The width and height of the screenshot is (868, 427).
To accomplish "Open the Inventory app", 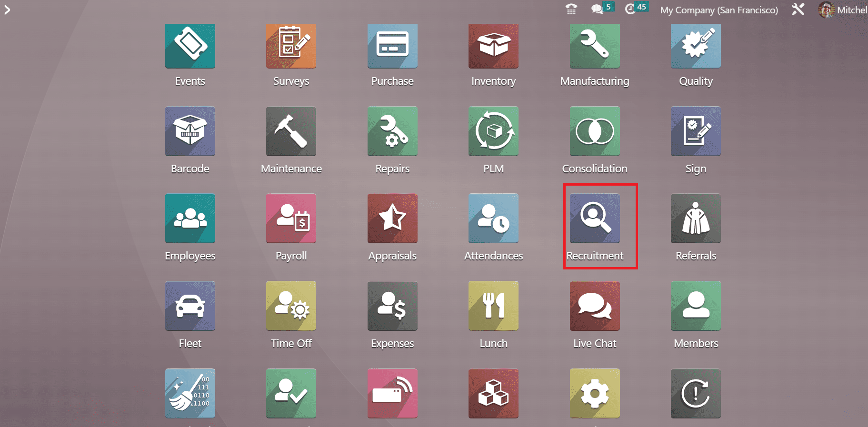I will click(x=493, y=46).
